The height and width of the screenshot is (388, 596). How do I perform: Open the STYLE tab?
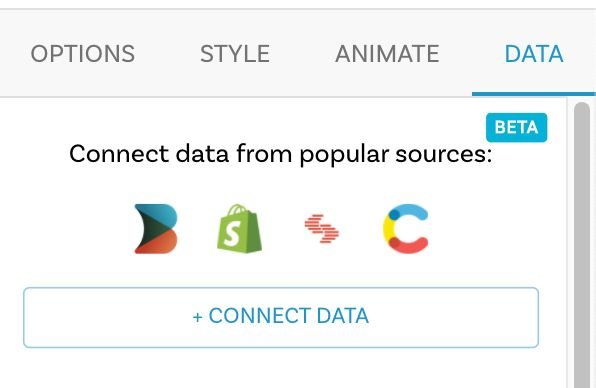tap(235, 54)
